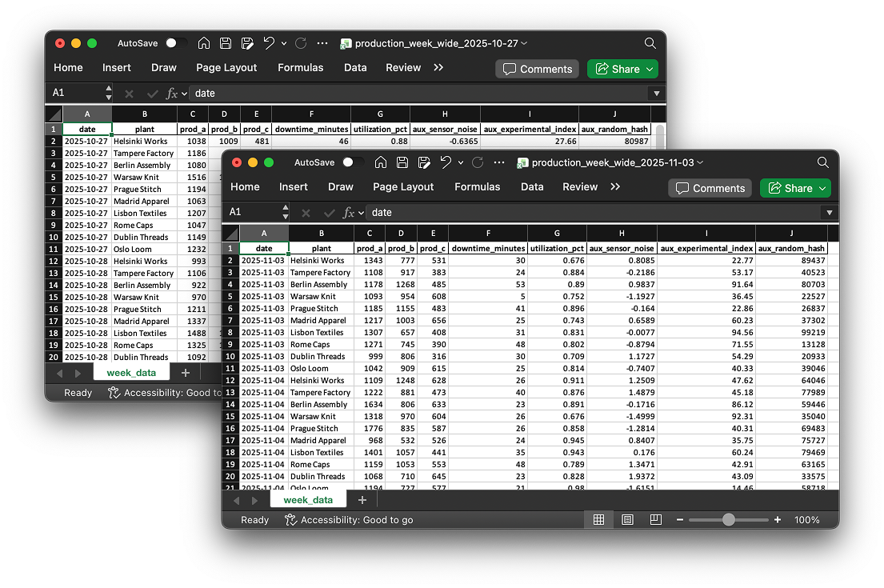The height and width of the screenshot is (588, 884).
Task: Open Page Break Preview view icon
Action: (654, 519)
